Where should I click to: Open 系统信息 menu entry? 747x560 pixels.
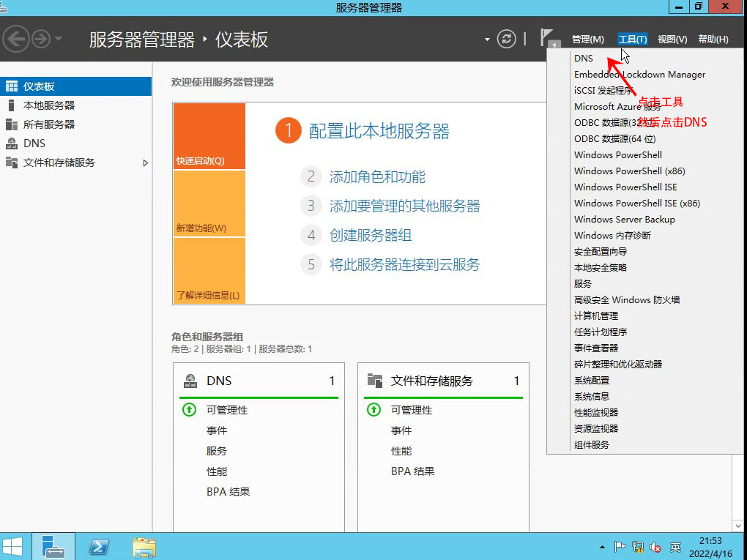[x=592, y=397]
